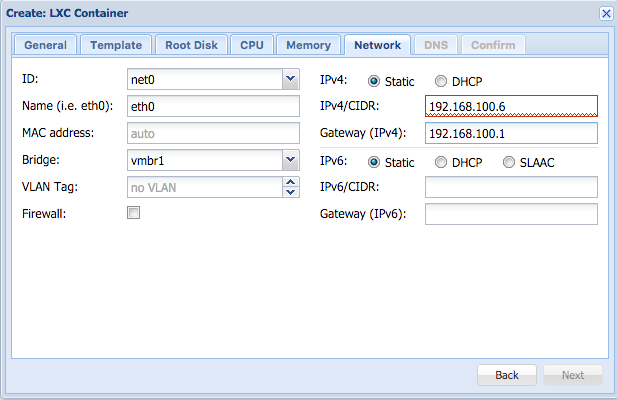Focus the Gateway (IPv4) input field
The image size is (617, 400).
(x=511, y=133)
